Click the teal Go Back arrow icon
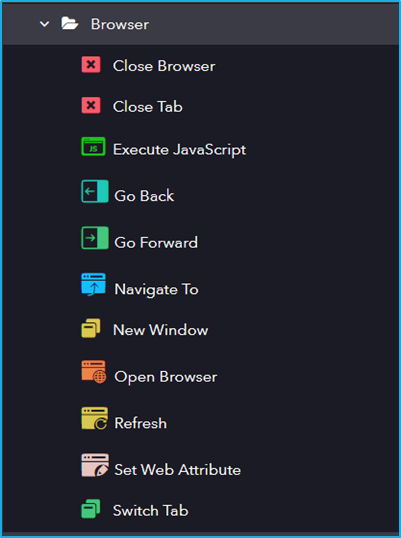The image size is (401, 538). tap(95, 191)
